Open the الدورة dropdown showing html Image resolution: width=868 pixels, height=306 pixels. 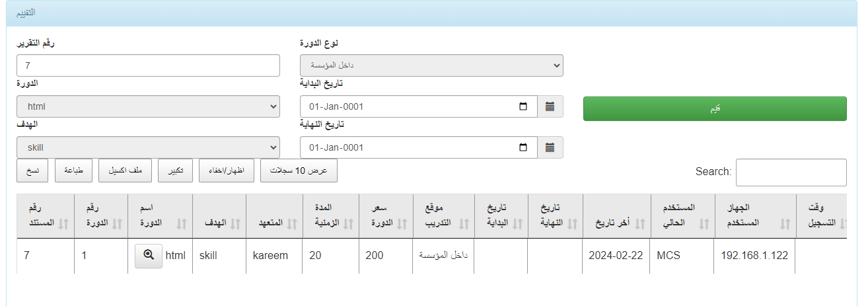point(148,106)
